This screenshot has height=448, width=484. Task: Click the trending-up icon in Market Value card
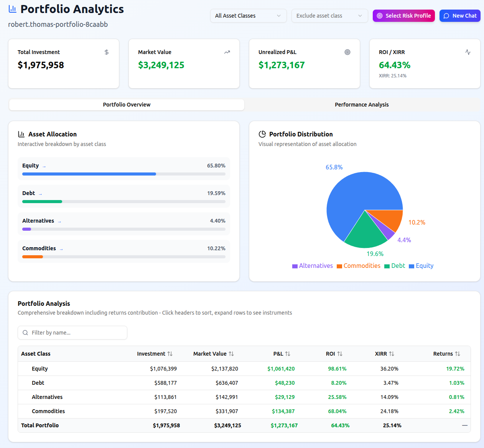[x=227, y=52]
